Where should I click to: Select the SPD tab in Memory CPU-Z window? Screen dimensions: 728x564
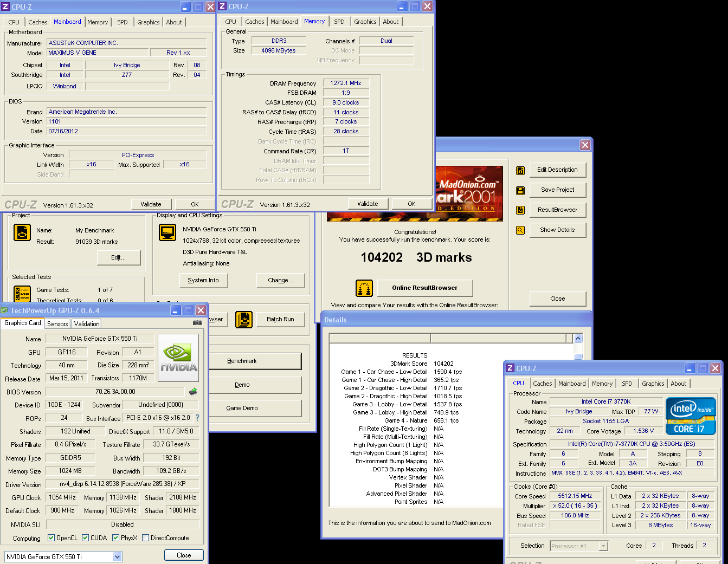click(339, 22)
